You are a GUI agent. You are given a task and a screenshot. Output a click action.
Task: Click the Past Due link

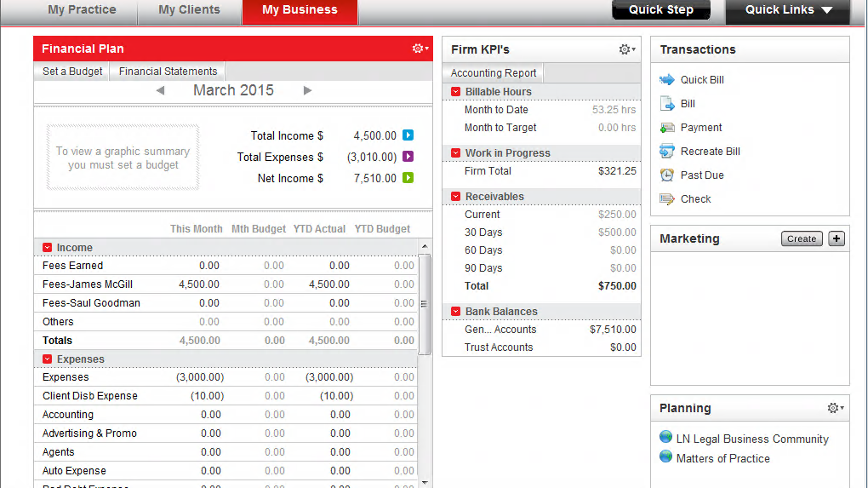[x=702, y=175]
